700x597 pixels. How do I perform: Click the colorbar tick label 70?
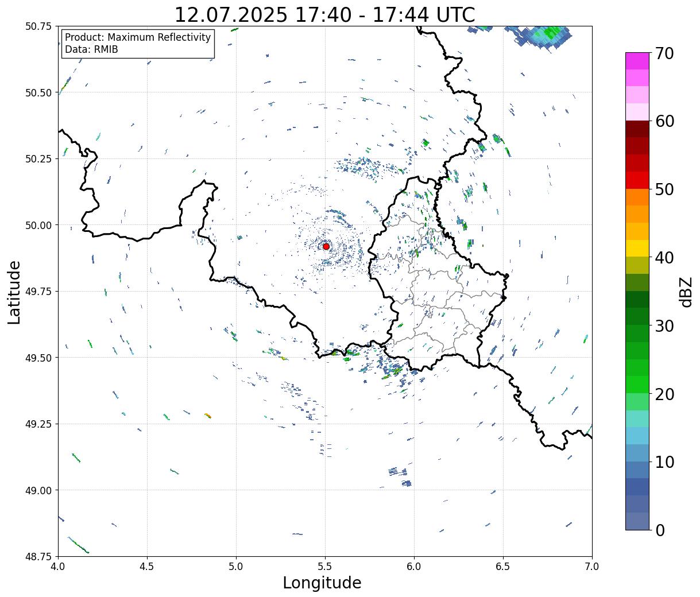click(664, 53)
